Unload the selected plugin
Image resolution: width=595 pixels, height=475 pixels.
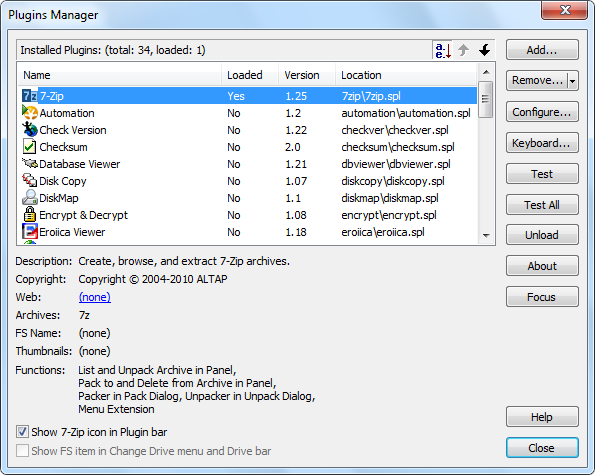pos(542,235)
